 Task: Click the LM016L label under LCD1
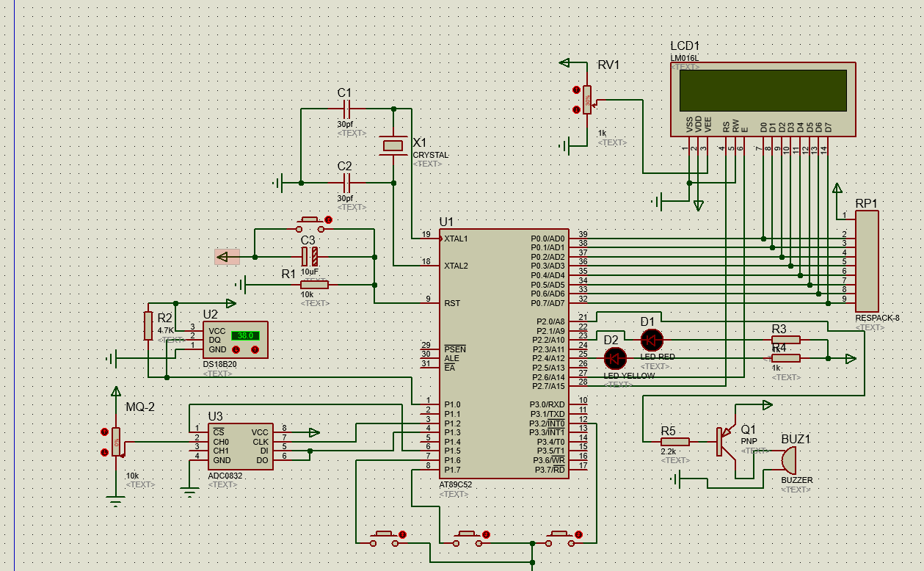point(684,58)
